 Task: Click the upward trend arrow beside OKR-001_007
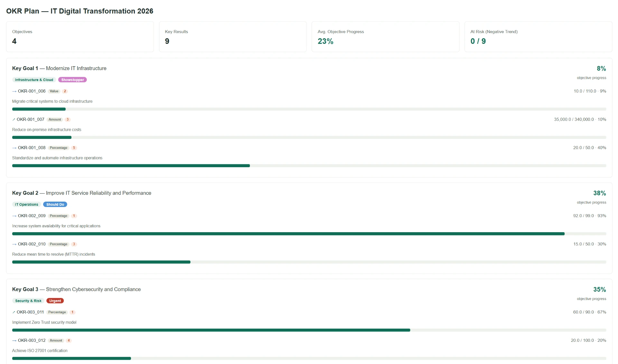[14, 120]
